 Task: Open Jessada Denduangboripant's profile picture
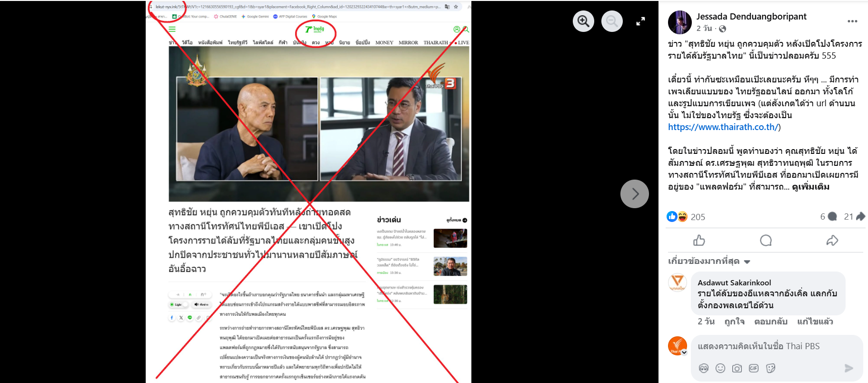point(679,22)
